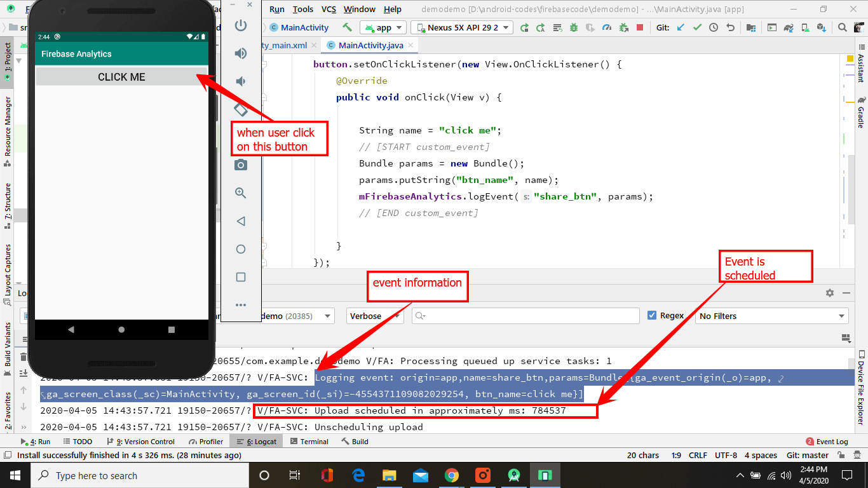The image size is (868, 488).
Task: Open the Version Control tool window
Action: [x=140, y=442]
